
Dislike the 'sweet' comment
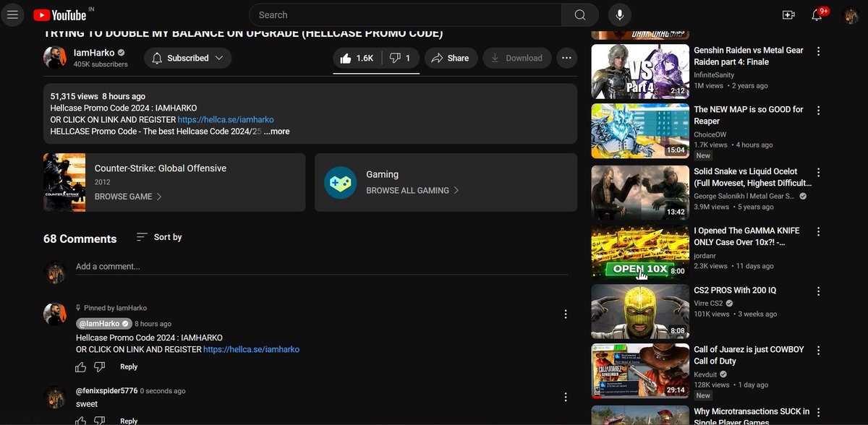click(101, 421)
